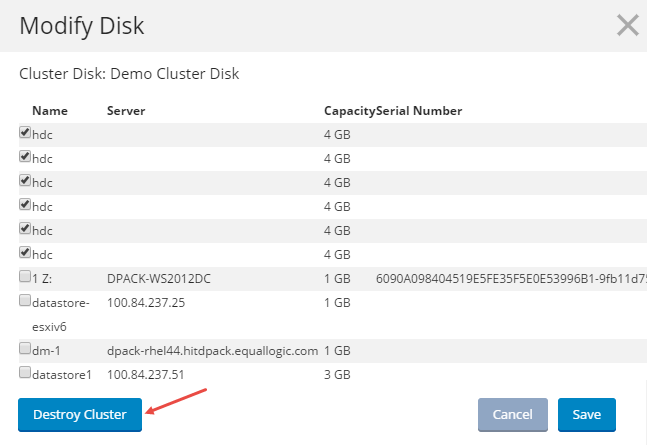Click the Serial Number column header

click(x=419, y=110)
